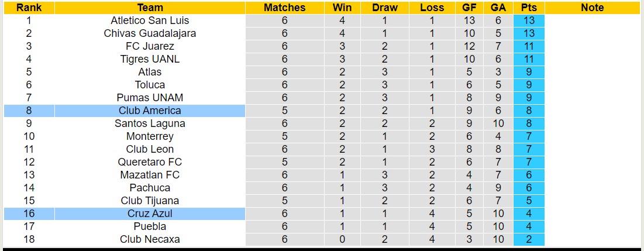This screenshot has width=644, height=251.
Task: Click rank number 16 cell
Action: (x=28, y=214)
